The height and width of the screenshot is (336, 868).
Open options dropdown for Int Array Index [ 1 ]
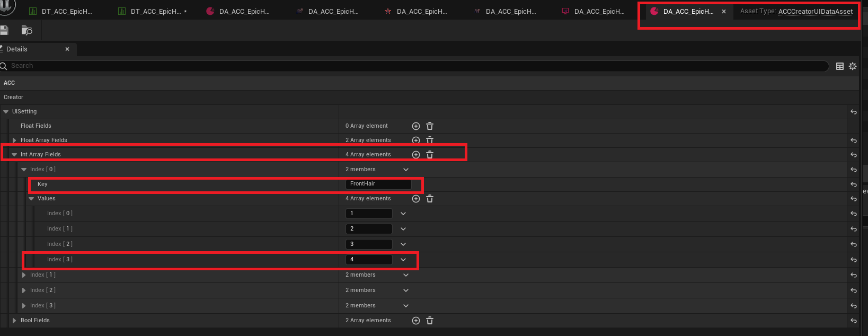(x=406, y=275)
